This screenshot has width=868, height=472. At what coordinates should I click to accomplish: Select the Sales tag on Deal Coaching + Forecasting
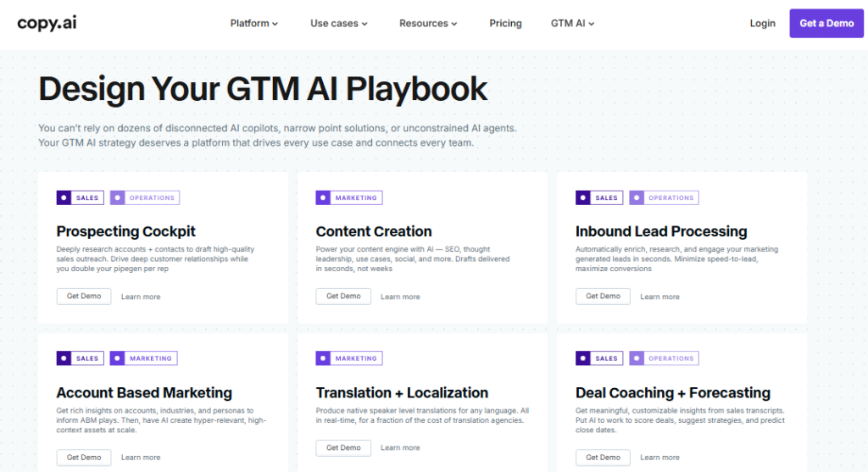pyautogui.click(x=599, y=358)
